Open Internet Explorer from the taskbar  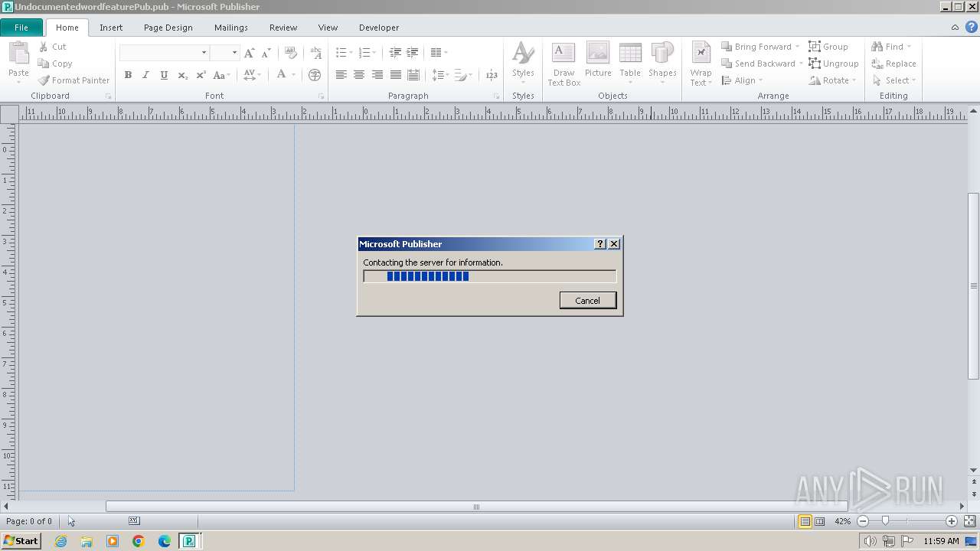point(60,541)
